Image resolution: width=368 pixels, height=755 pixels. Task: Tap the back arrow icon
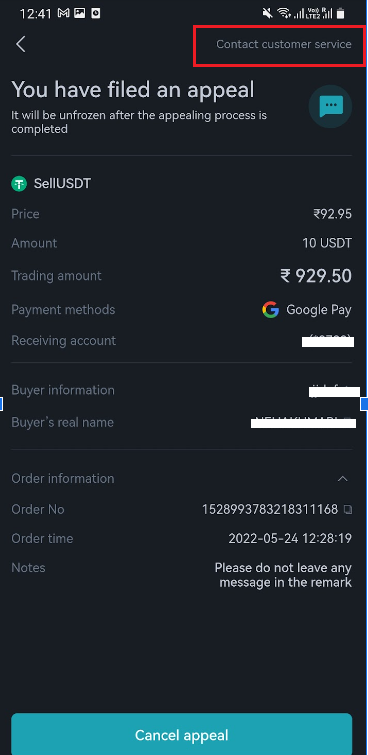[x=20, y=44]
